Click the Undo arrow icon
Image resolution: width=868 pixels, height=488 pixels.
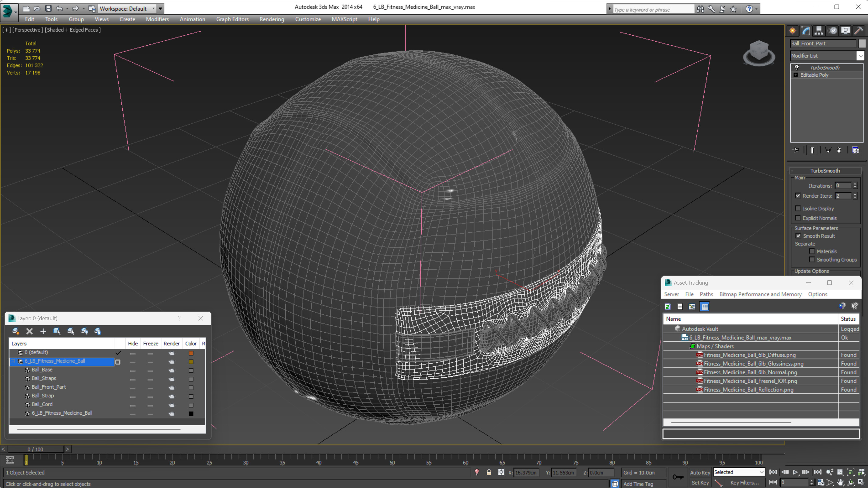pos(59,9)
